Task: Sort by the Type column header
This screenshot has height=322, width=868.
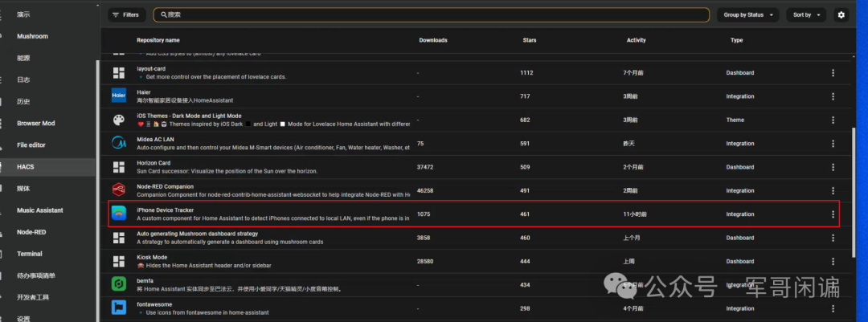Action: (x=736, y=40)
